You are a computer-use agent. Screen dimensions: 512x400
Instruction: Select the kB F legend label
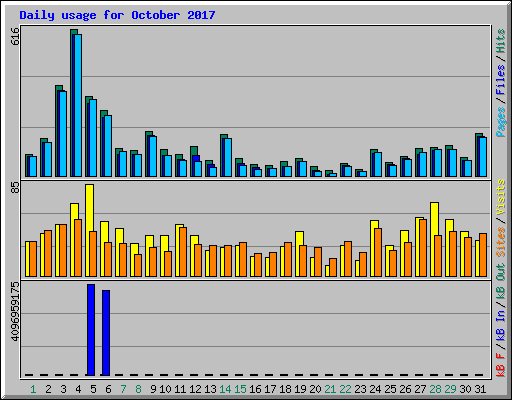pyautogui.click(x=500, y=365)
